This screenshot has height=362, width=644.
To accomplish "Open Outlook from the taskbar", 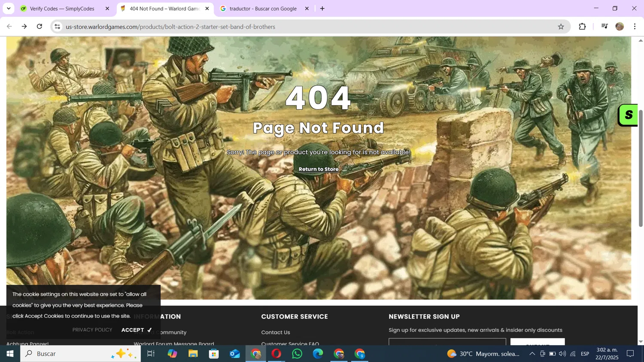I will 235,354.
